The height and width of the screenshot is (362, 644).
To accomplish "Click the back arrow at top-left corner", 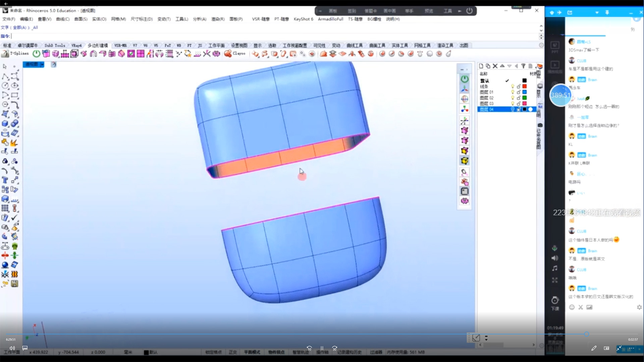I will 6,4.
